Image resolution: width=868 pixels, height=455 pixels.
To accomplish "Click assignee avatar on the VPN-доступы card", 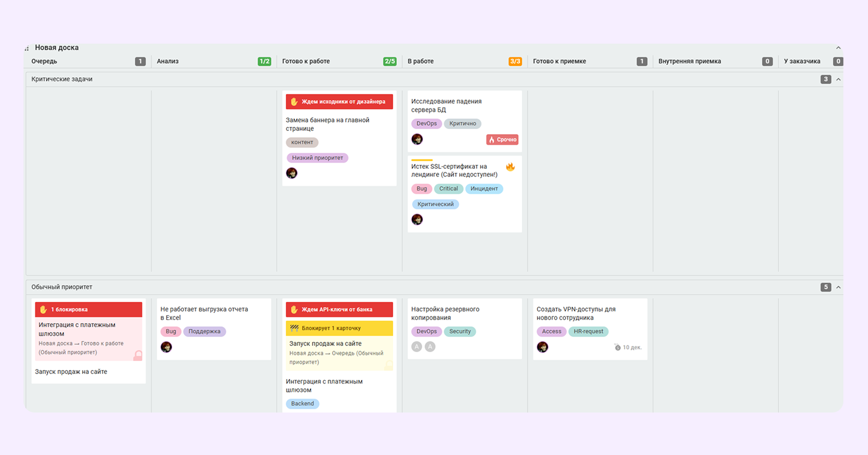I will coord(542,347).
